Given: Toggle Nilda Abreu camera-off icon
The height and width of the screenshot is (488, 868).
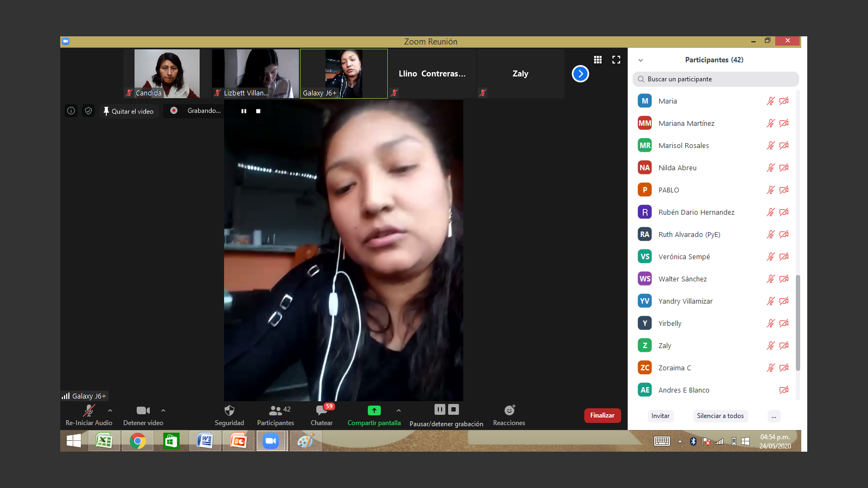Looking at the screenshot, I should 784,168.
